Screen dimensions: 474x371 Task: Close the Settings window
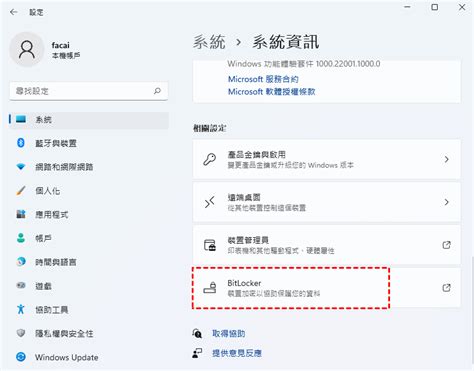(462, 7)
